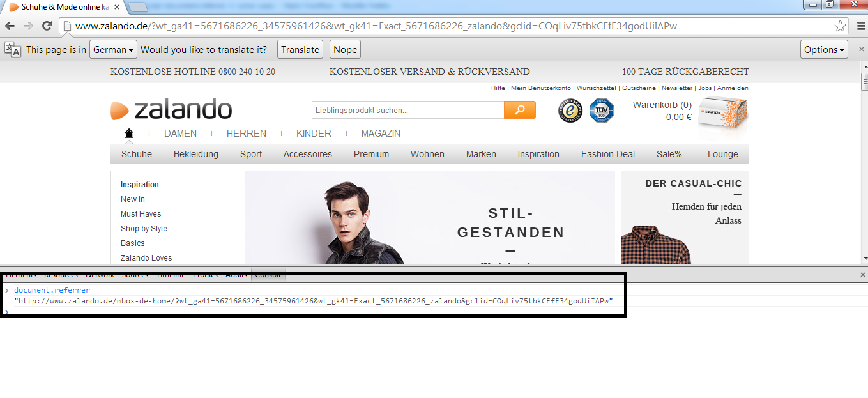This screenshot has height=398, width=868.
Task: Reload the page with the refresh icon
Action: pos(47,26)
